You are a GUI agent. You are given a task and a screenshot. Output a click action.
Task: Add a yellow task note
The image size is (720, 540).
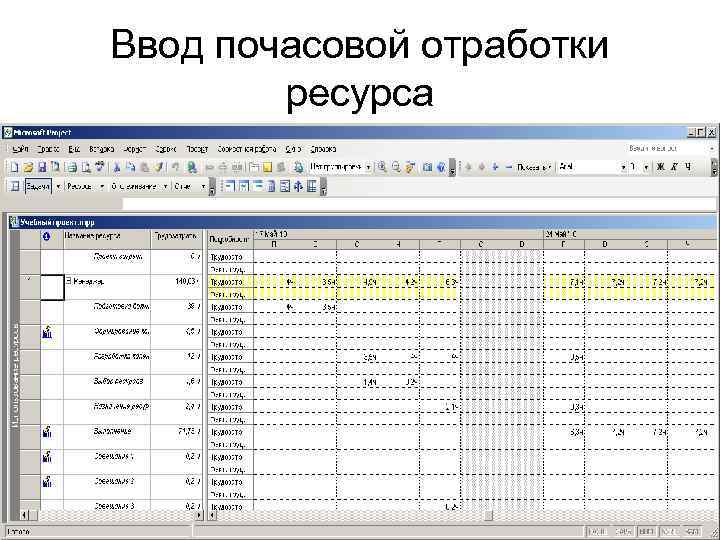point(267,167)
